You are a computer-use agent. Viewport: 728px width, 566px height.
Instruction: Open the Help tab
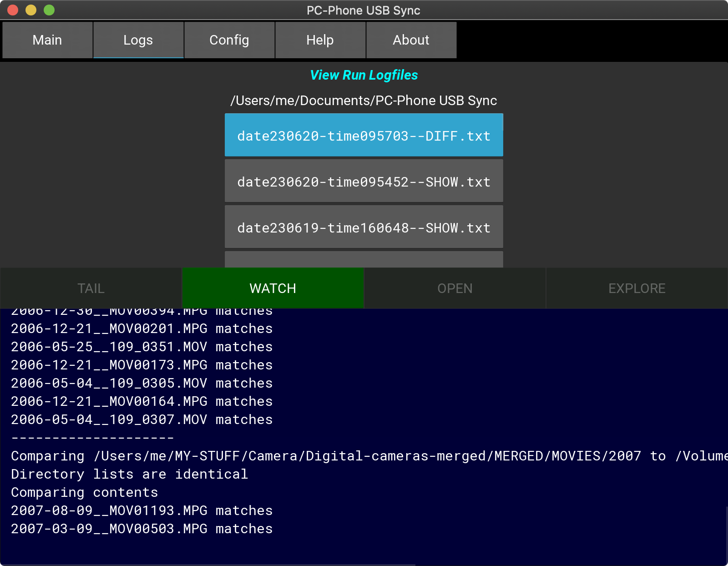(x=320, y=40)
